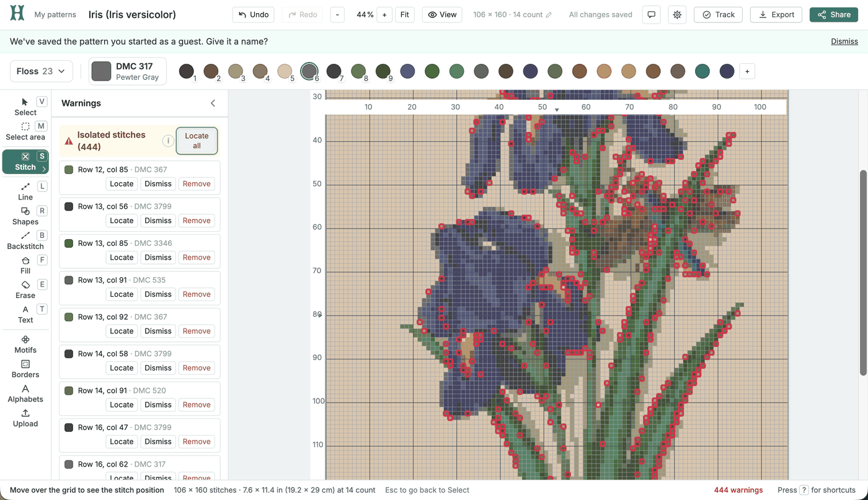Viewport: 868px width, 500px height.
Task: Select the teal floss color swatch
Action: click(702, 71)
